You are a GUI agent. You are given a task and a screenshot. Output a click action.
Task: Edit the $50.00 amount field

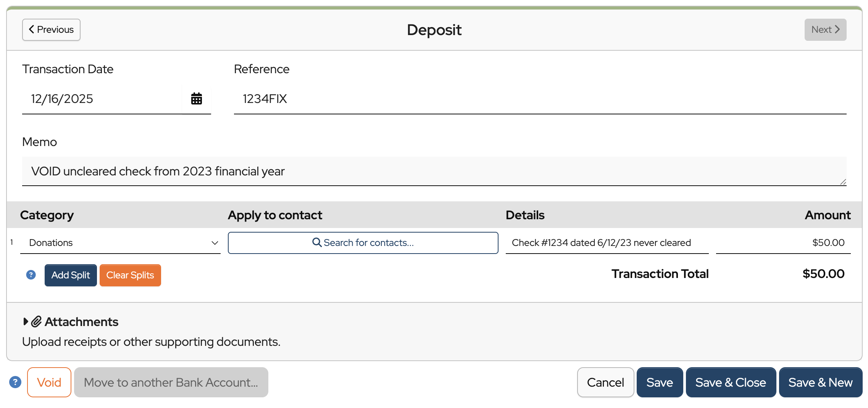click(783, 243)
